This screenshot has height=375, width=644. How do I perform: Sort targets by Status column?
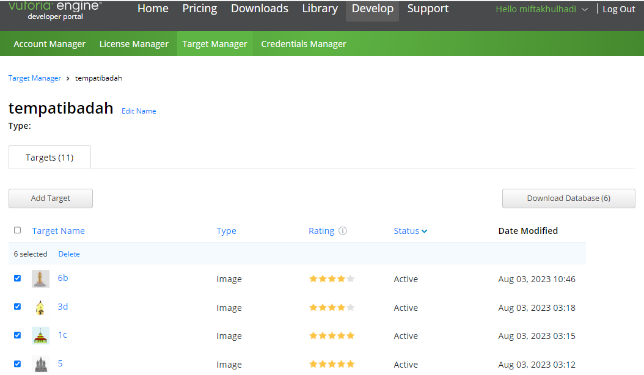click(410, 231)
